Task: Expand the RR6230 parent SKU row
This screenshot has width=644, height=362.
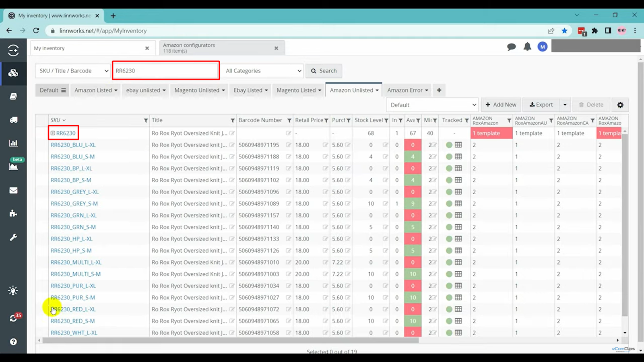Action: 53,133
